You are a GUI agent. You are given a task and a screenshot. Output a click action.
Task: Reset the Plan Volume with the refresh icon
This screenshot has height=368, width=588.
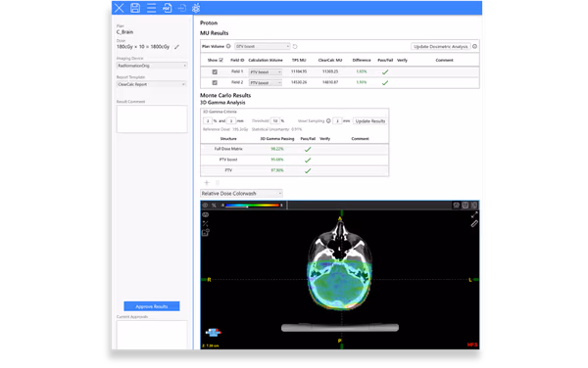[x=295, y=46]
